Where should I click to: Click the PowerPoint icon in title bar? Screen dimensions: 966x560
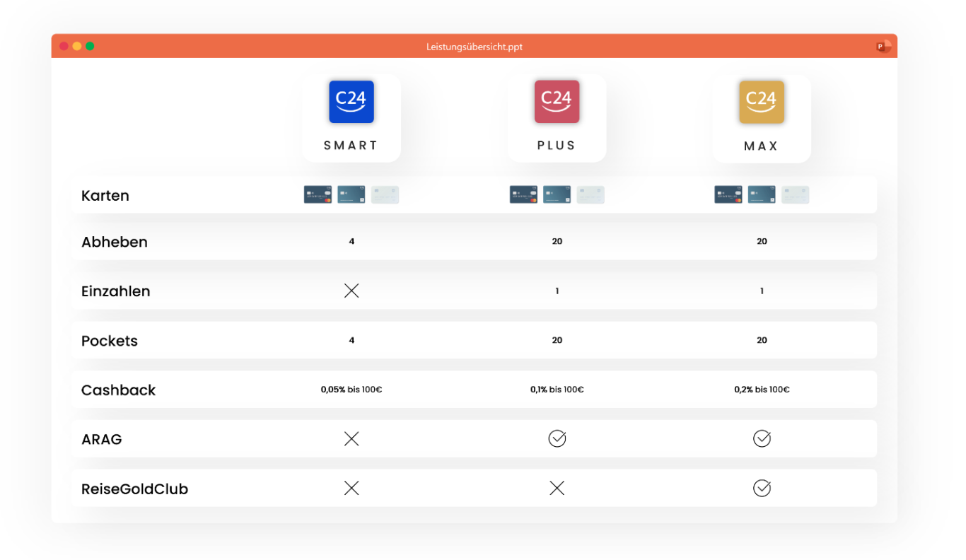coord(883,47)
